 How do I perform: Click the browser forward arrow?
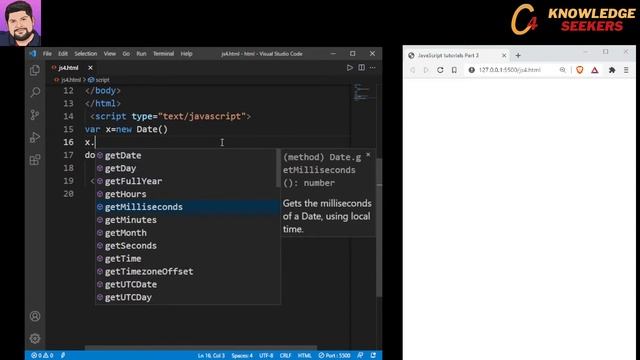426,70
